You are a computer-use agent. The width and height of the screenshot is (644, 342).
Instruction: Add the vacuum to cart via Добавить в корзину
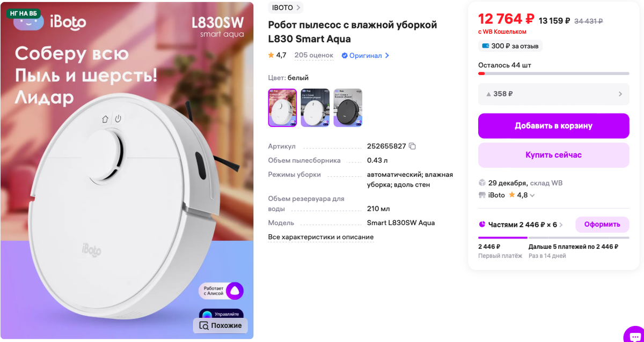point(553,126)
